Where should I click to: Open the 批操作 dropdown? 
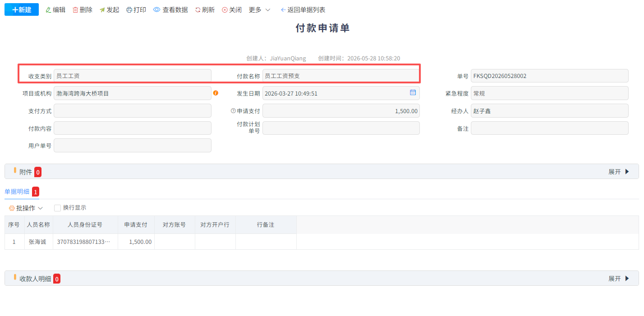(x=26, y=208)
